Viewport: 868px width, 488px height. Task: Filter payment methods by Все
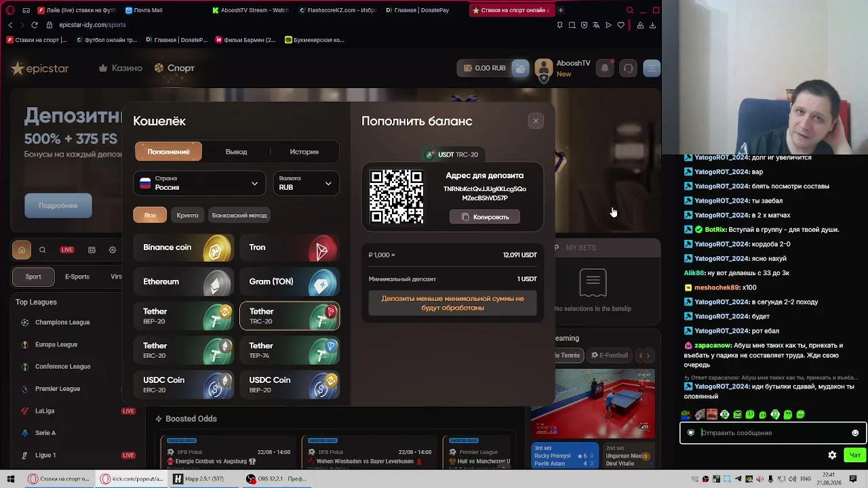[x=150, y=216]
